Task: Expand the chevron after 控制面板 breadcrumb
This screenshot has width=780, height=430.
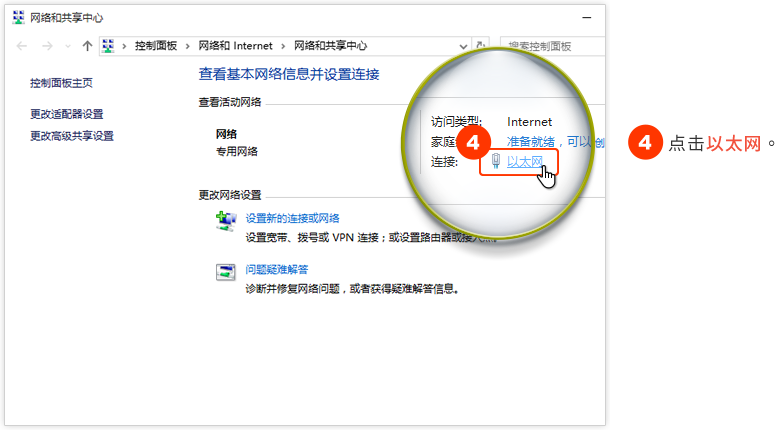Action: (x=189, y=46)
